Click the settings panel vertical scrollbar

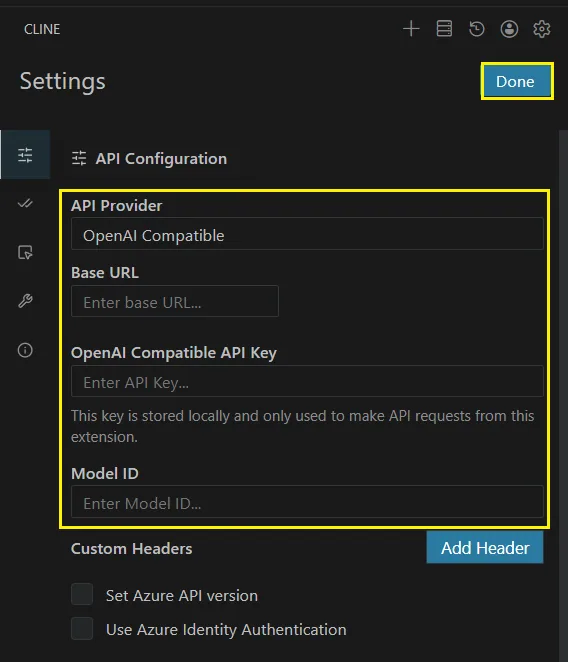coord(563,396)
